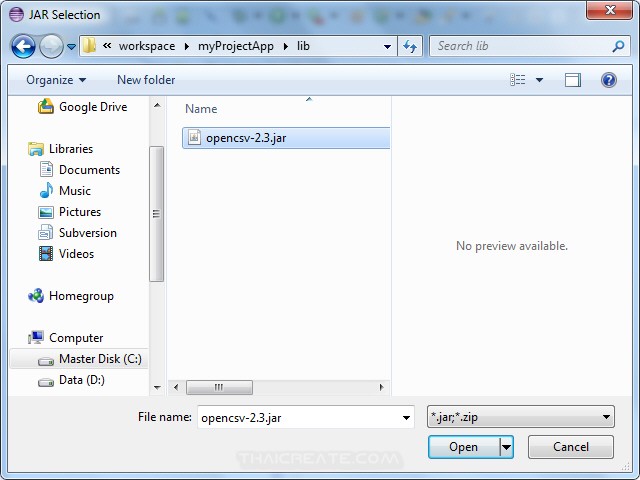The width and height of the screenshot is (640, 480).
Task: Click the Documents library icon
Action: tap(46, 169)
